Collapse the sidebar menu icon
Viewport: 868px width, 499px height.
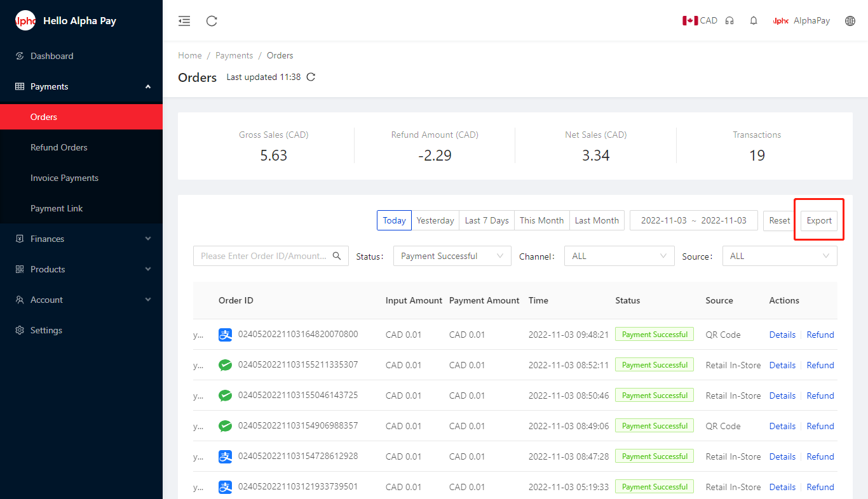184,21
